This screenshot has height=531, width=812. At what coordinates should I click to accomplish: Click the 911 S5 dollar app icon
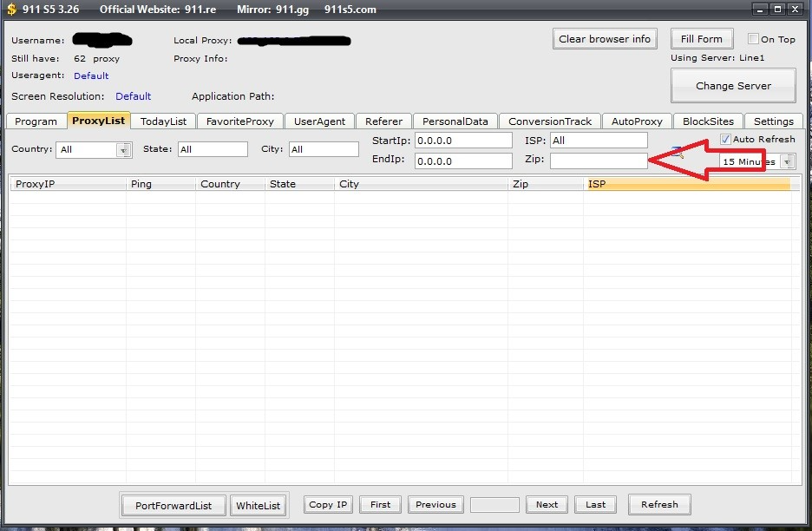[x=11, y=10]
